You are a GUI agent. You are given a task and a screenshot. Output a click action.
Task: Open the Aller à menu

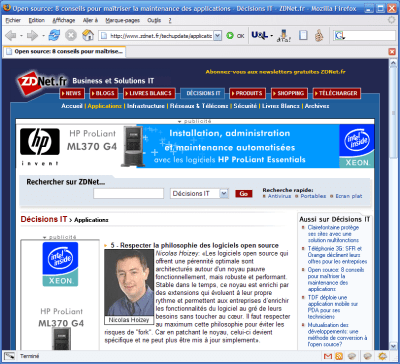(90, 20)
